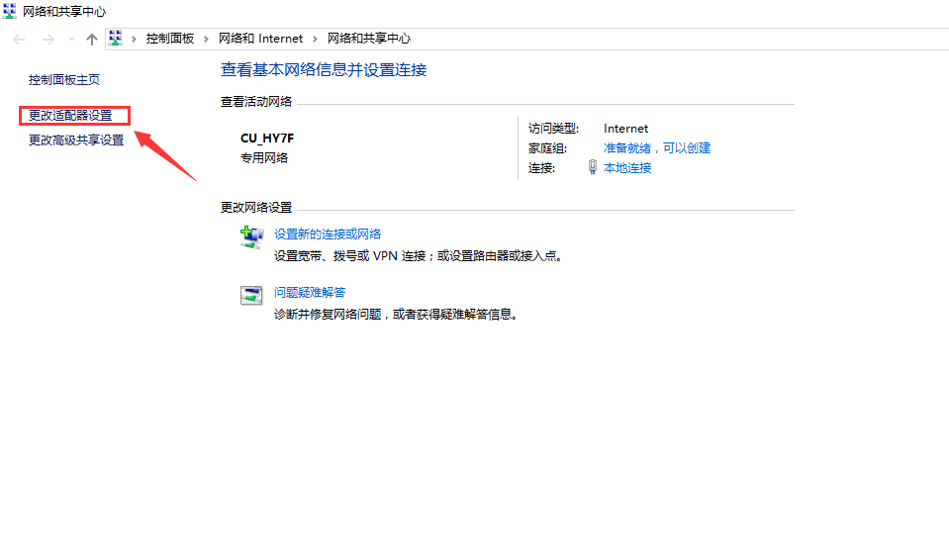Click the 家庭组 label
This screenshot has height=560, width=949.
point(547,148)
